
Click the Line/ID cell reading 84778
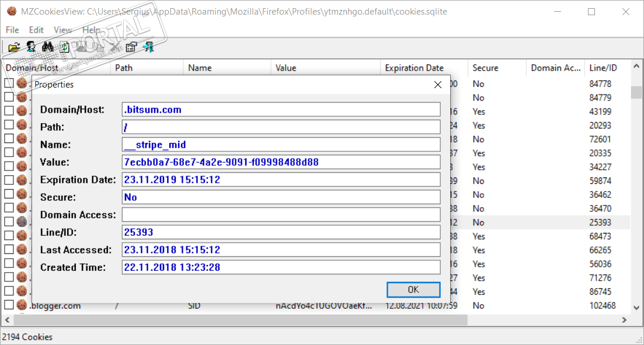[600, 84]
